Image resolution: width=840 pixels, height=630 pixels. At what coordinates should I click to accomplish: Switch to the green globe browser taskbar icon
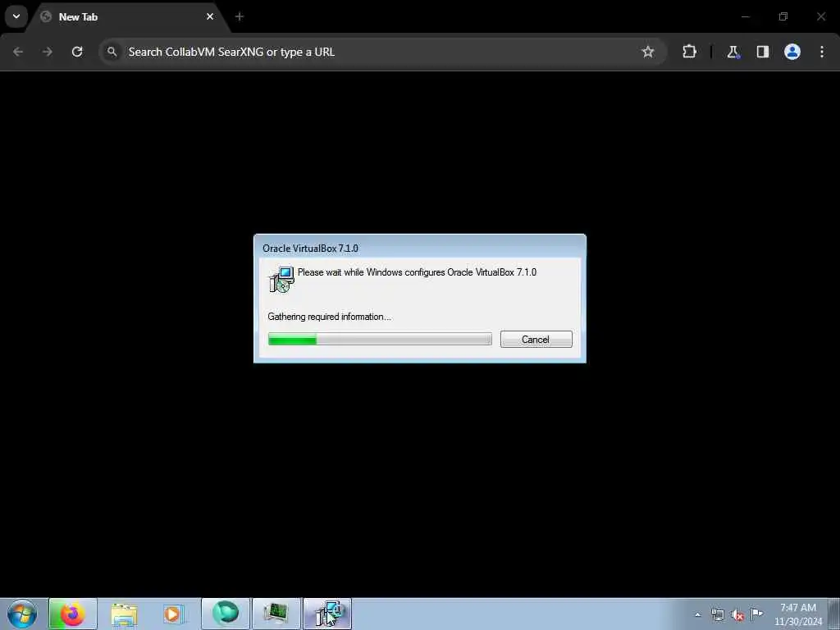pos(226,614)
